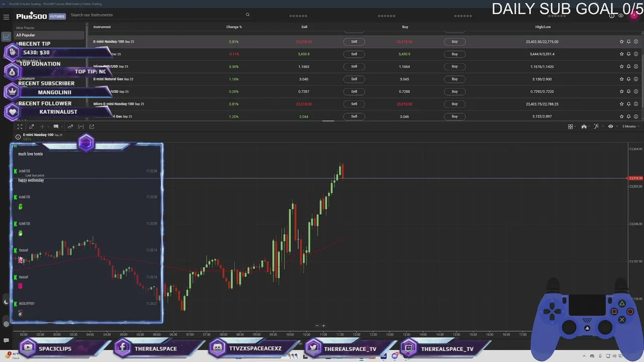
Task: Open info for Micro E-mini Nasdaq-100 row
Action: [635, 104]
